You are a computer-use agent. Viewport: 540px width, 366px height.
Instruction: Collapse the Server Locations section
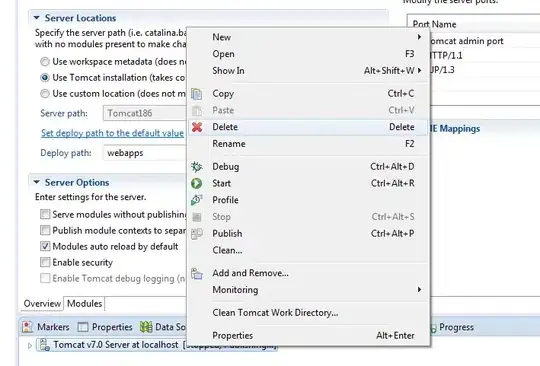tap(37, 18)
